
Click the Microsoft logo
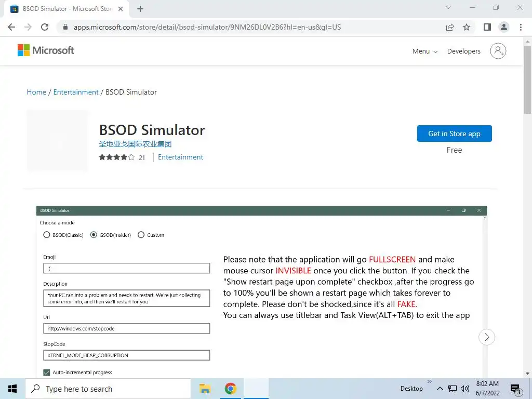[x=46, y=50]
